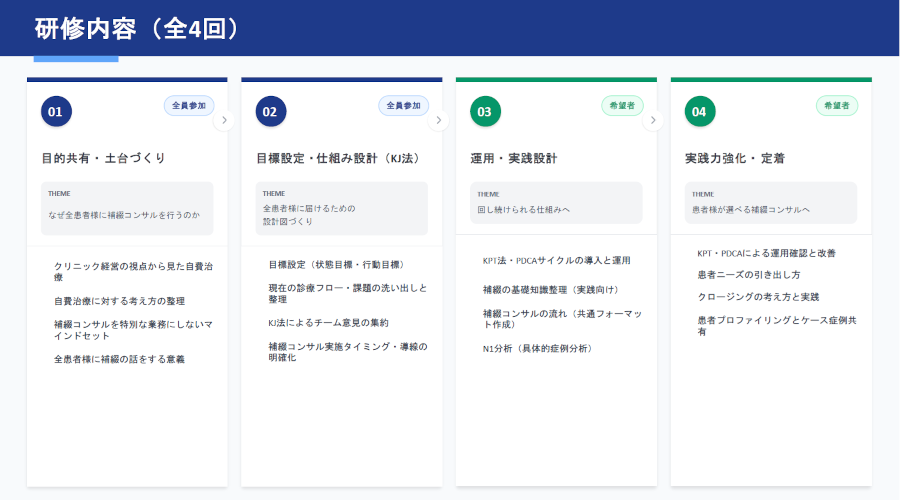Image resolution: width=900 pixels, height=500 pixels.
Task: Select item KPT法・PDCAサイクルの導入と運用
Action: click(557, 261)
